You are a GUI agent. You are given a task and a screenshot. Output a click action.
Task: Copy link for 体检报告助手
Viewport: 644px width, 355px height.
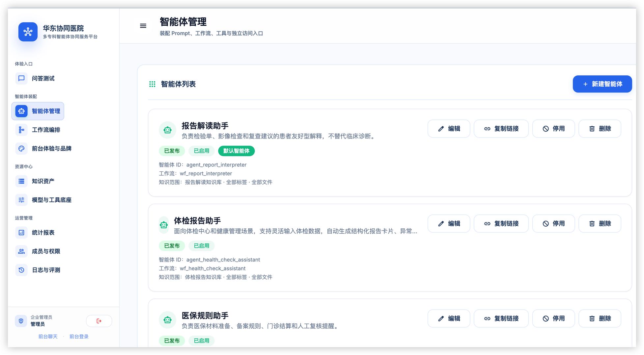click(501, 224)
